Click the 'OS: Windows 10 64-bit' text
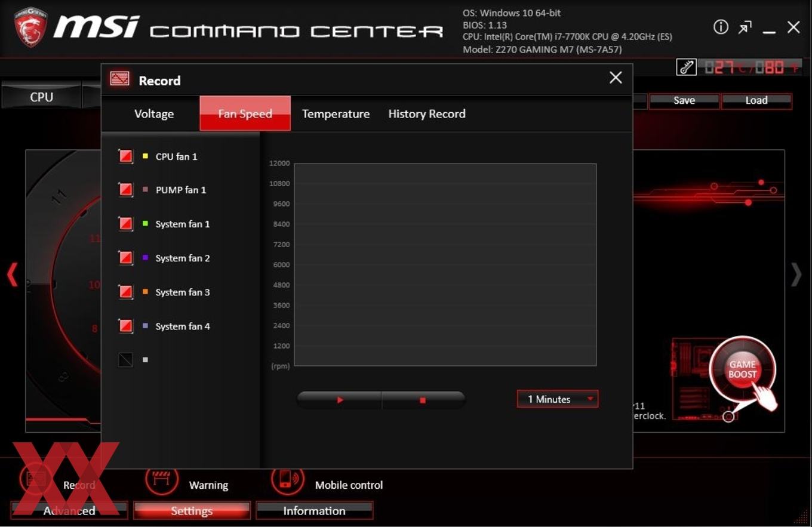The width and height of the screenshot is (812, 527). click(512, 13)
